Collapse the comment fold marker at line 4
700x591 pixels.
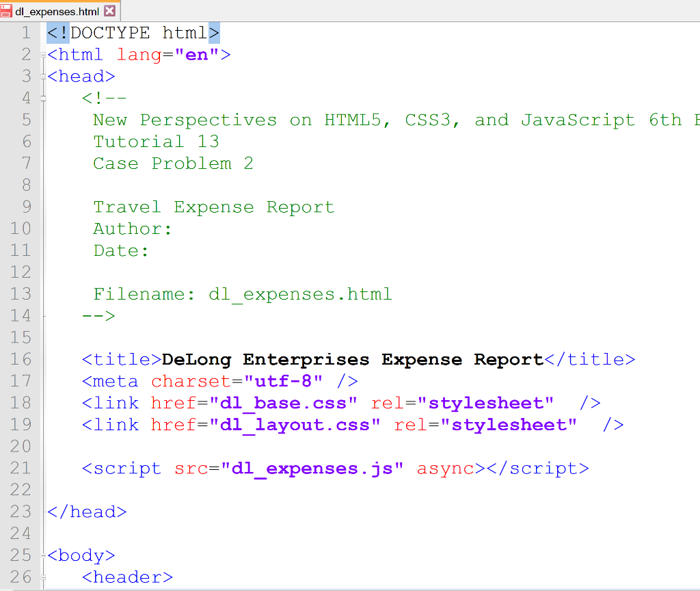pos(43,98)
